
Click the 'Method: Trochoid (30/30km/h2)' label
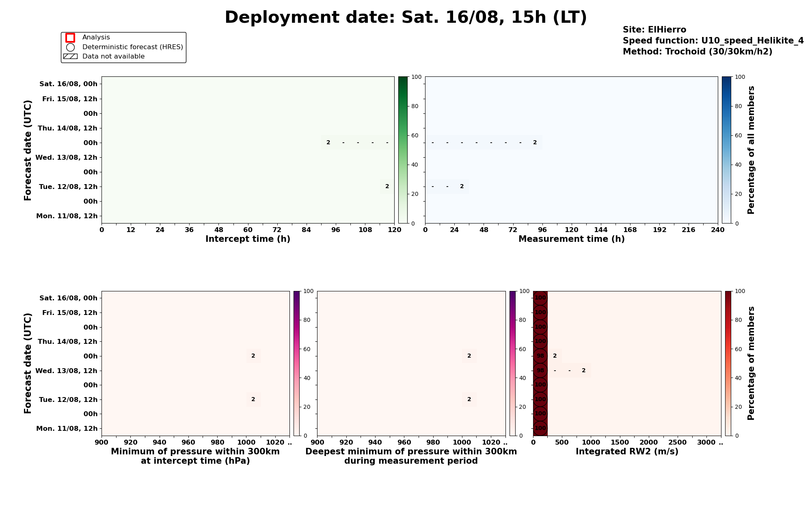(698, 52)
